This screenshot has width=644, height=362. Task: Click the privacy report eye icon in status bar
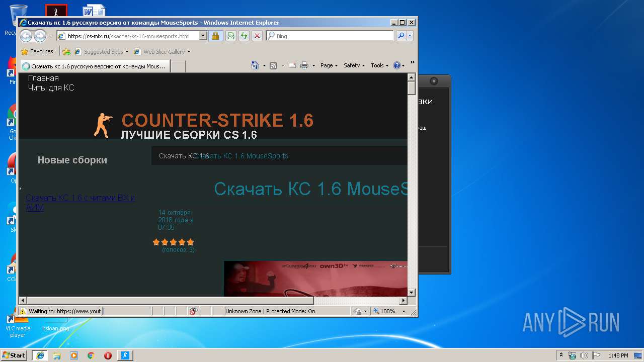click(x=194, y=311)
